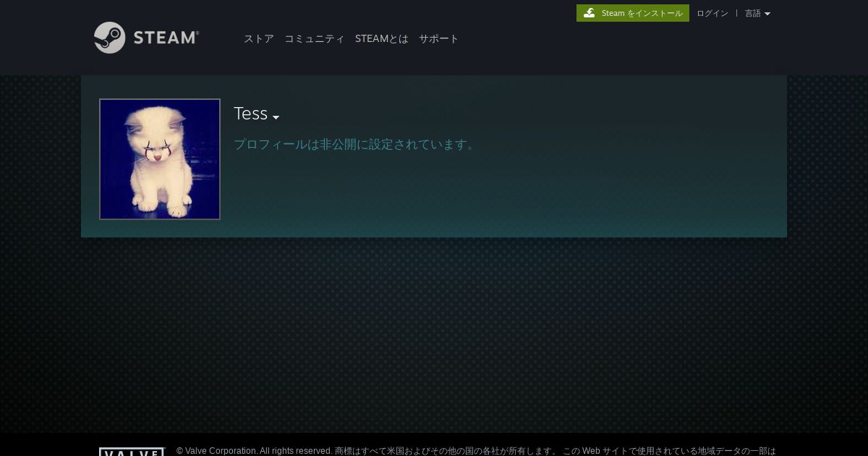Screen dimensions: 868x456
Task: Open the ログイン link
Action: pyautogui.click(x=712, y=13)
